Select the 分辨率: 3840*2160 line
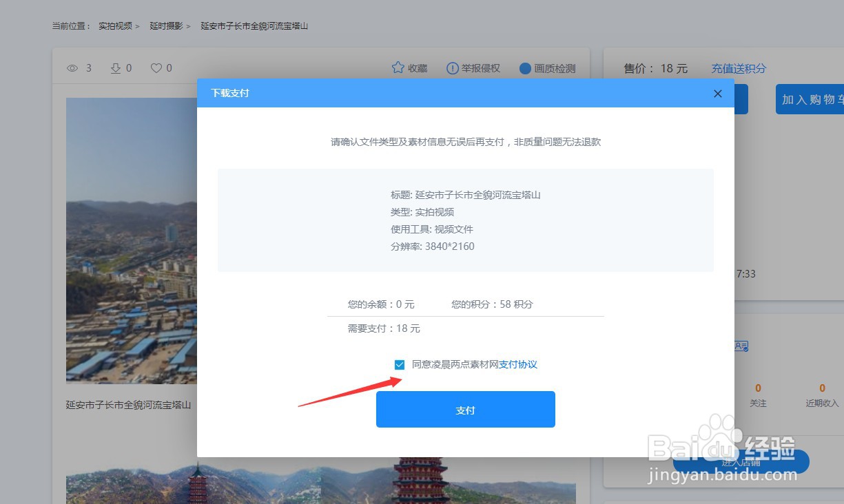Screen dimensions: 844x504 (433, 246)
